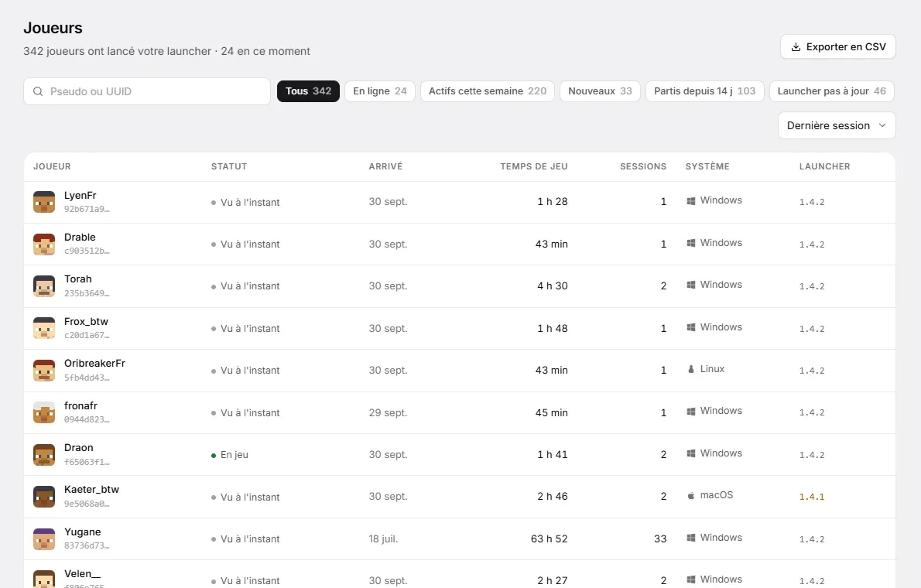
Task: Click Frox_btw's player avatar
Action: (x=44, y=328)
